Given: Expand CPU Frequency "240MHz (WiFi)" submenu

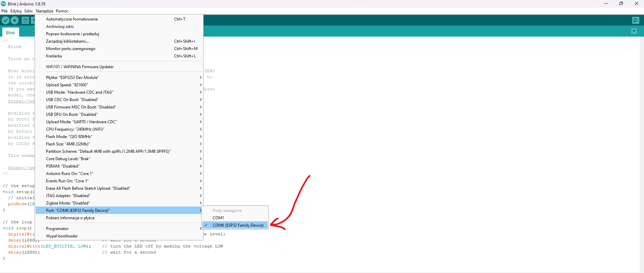Looking at the screenshot, I should click(119, 129).
